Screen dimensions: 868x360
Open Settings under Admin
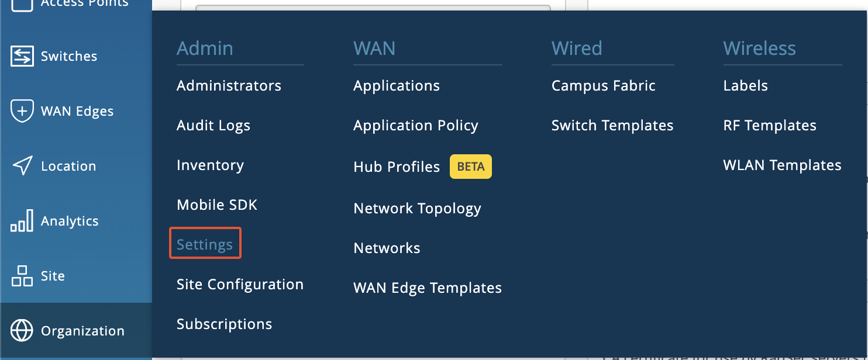205,245
